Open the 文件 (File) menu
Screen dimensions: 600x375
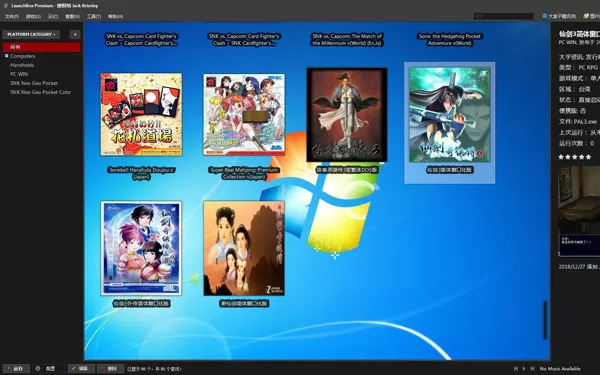pyautogui.click(x=11, y=16)
